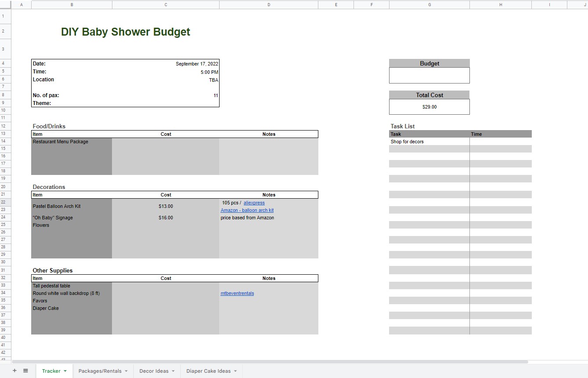Select the horizontal scrollbar
588x378 pixels.
[x=270, y=362]
